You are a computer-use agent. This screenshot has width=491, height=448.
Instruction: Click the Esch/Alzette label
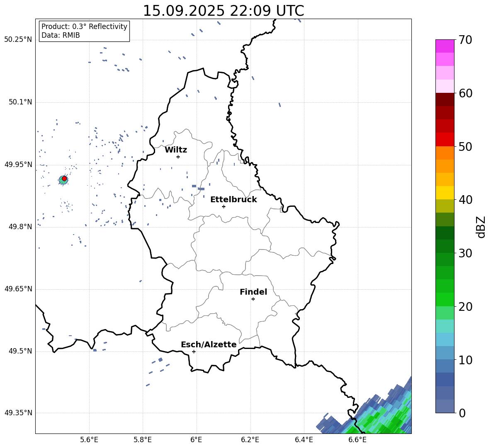point(209,344)
